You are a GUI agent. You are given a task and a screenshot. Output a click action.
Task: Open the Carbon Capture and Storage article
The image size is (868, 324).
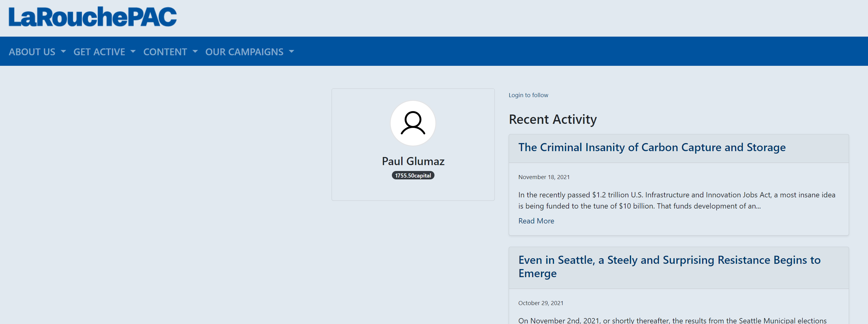[x=652, y=147]
